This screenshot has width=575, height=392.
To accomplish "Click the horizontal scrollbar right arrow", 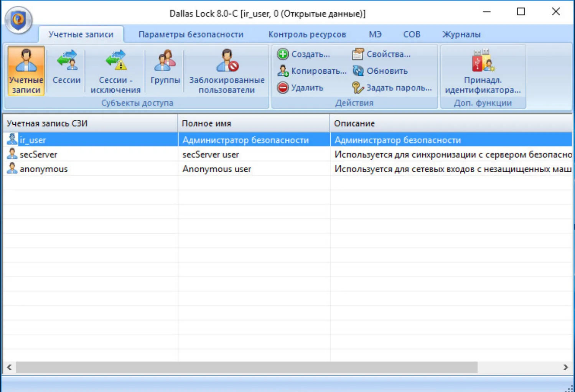I will tap(565, 367).
